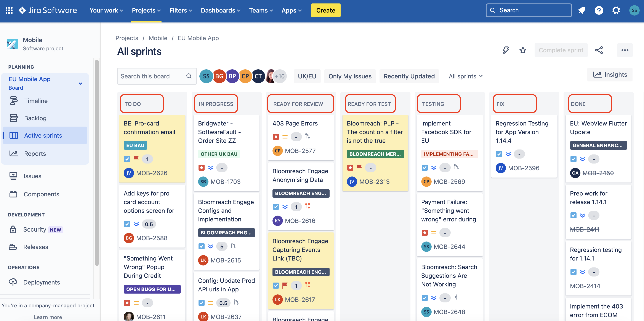Open the Insights panel

610,75
